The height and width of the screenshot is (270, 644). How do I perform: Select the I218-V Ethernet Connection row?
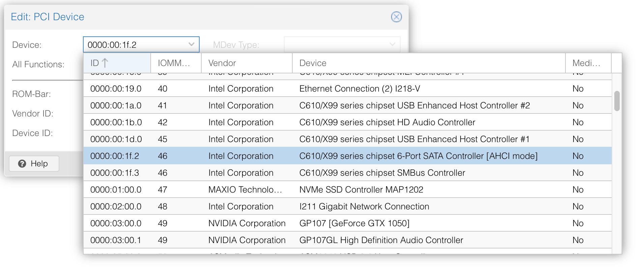359,89
